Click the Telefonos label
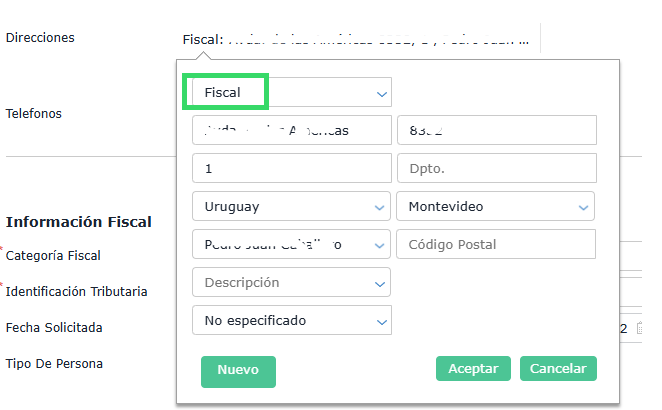The image size is (662, 410). 34,113
